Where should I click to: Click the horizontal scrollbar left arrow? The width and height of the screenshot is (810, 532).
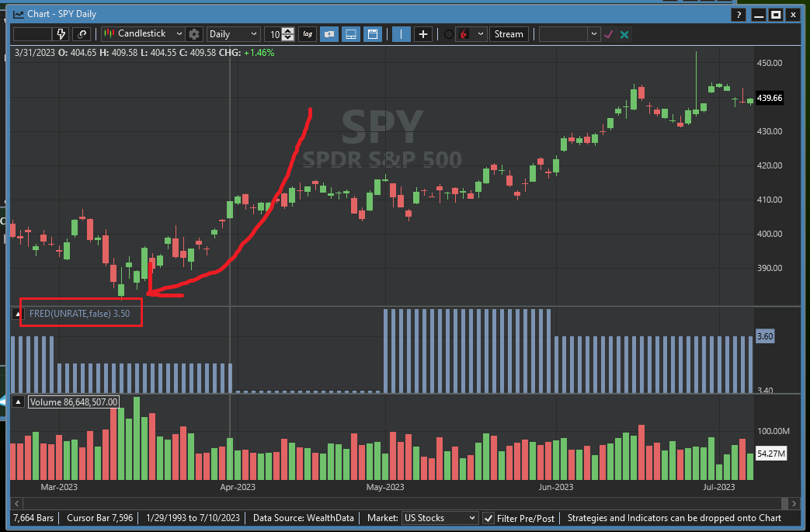(x=16, y=503)
